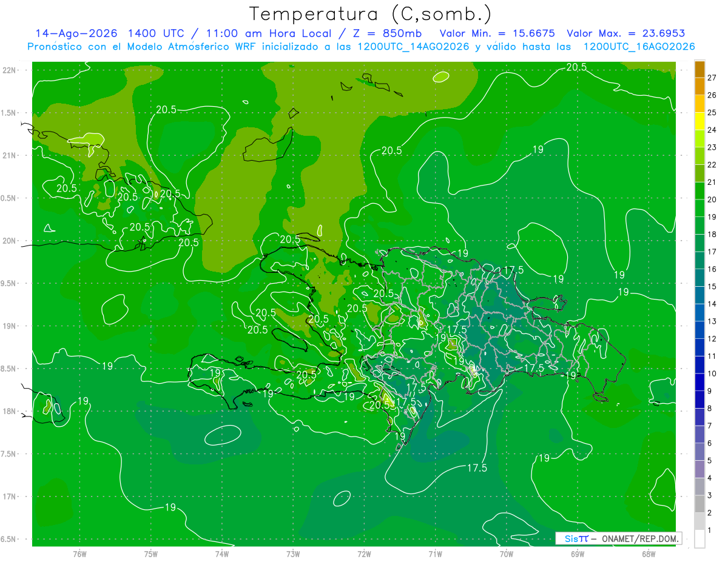Click the "17N" latitude axis label
Viewport: 728px width, 562px height.
tap(9, 497)
